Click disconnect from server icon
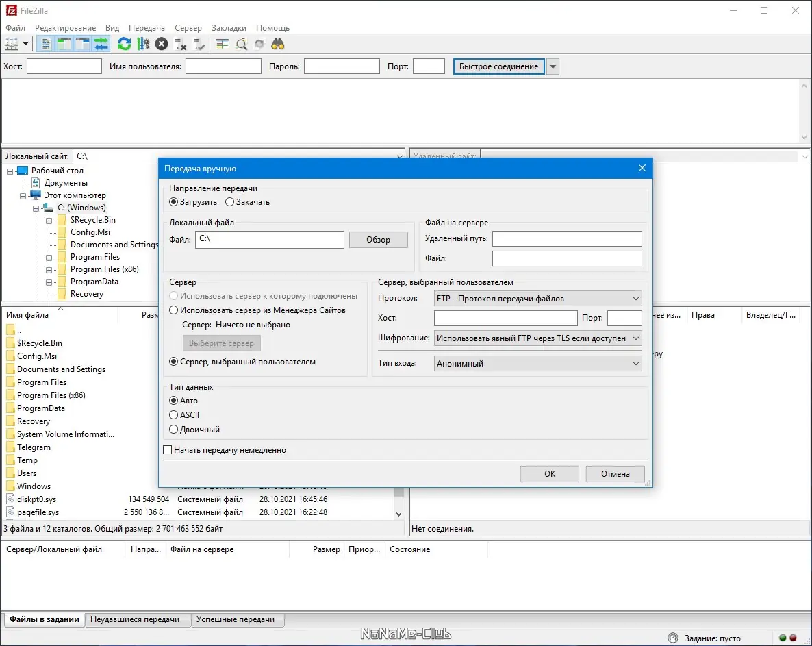812x646 pixels. [x=180, y=45]
